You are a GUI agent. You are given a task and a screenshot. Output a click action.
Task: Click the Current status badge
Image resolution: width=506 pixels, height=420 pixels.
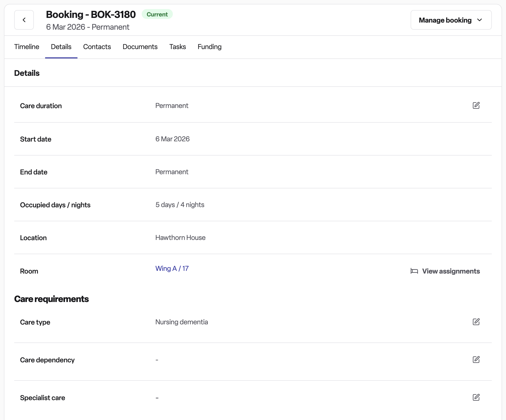157,14
